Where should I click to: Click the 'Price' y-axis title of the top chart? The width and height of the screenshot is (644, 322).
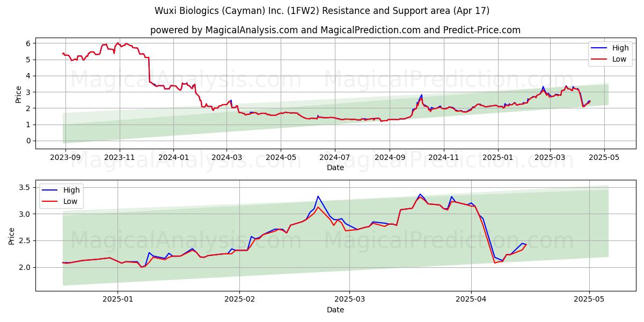(18, 94)
